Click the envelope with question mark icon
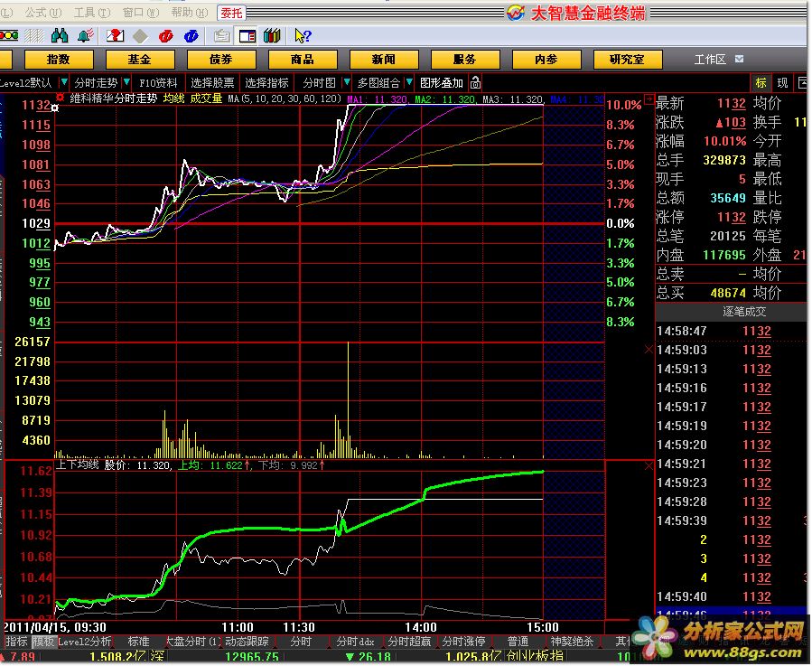The height and width of the screenshot is (666, 812). point(115,36)
